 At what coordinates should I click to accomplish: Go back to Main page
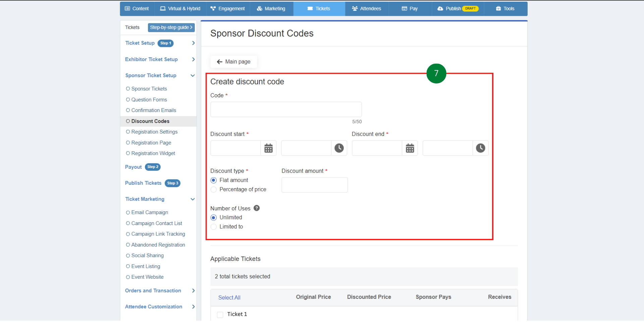(x=233, y=62)
